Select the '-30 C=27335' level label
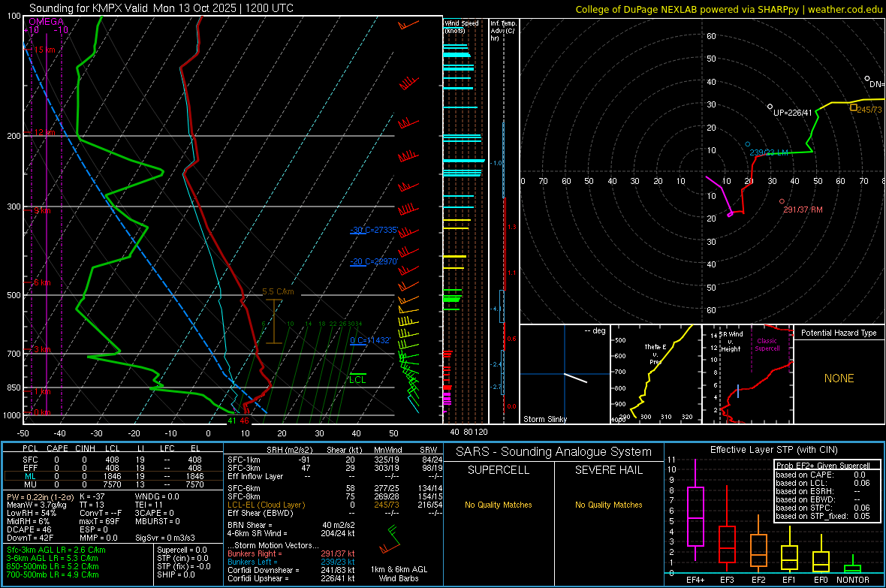 click(x=374, y=230)
